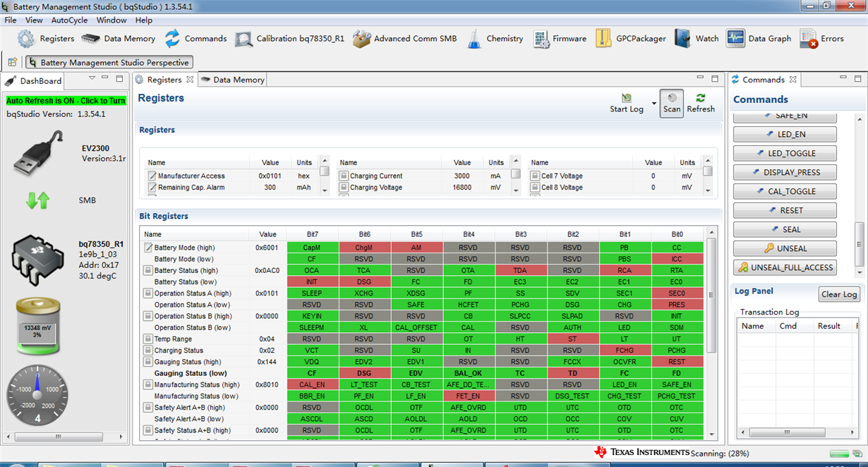Click the Bit Registers vertical scrollbar
The width and height of the screenshot is (868, 467).
coord(712,296)
